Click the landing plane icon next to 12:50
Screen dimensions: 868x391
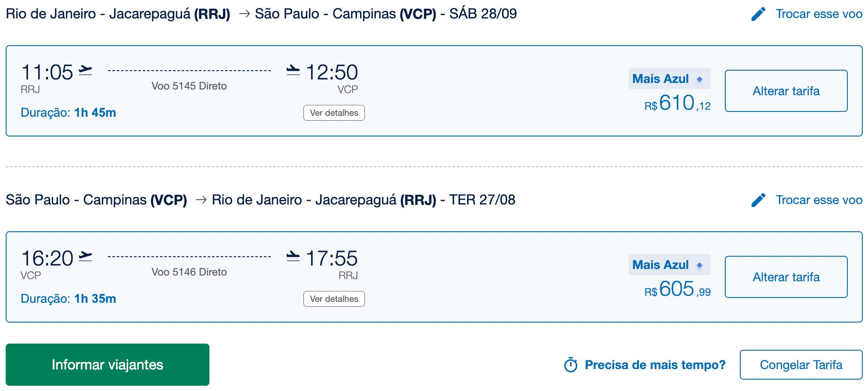coord(293,70)
